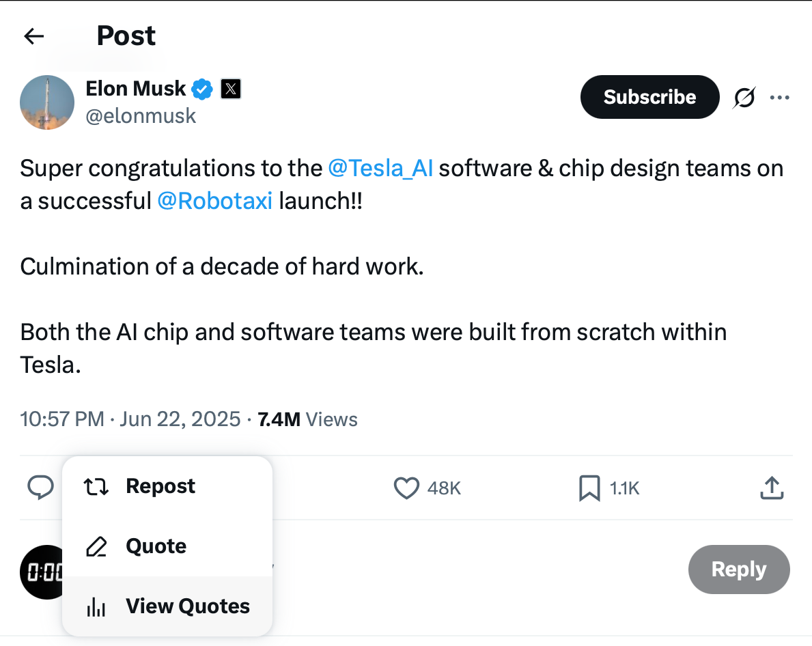The width and height of the screenshot is (812, 646).
Task: Open the @Robotaxi profile link
Action: 215,201
